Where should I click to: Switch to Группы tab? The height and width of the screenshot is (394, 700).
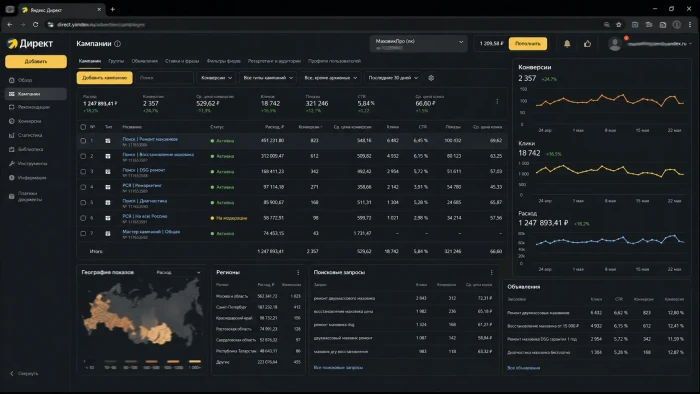pyautogui.click(x=116, y=61)
